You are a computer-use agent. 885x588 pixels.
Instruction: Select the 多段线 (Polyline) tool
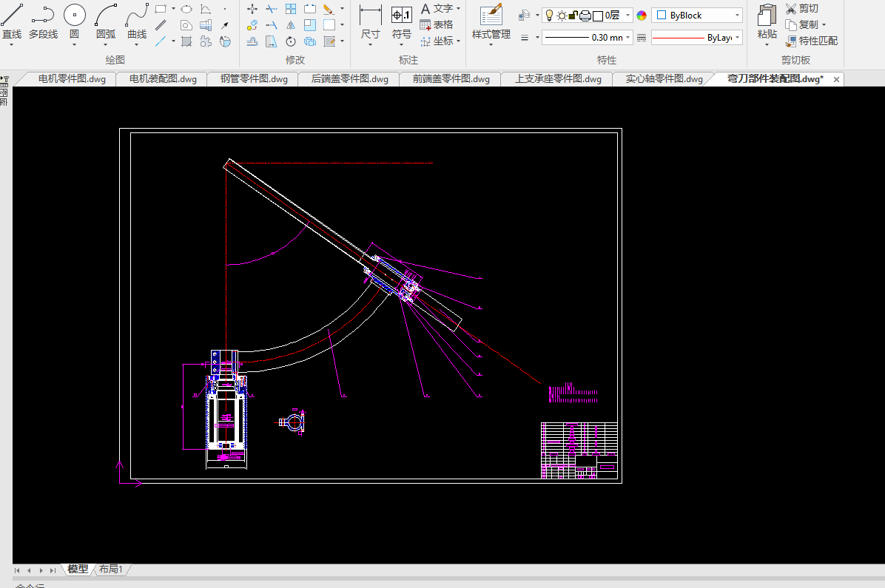click(43, 21)
